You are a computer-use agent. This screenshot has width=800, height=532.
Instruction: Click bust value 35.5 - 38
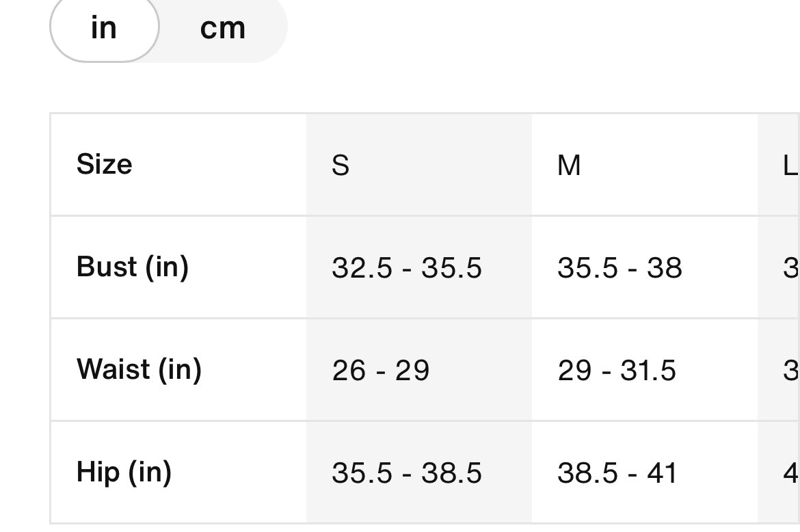point(619,268)
